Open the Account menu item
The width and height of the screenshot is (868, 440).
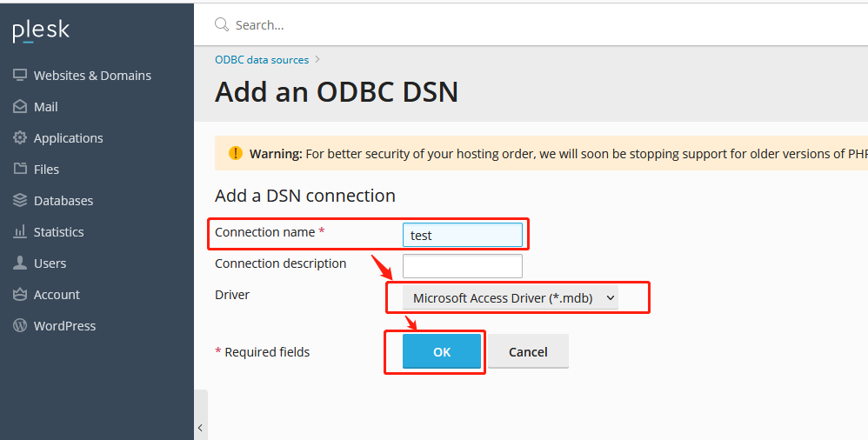tap(57, 295)
